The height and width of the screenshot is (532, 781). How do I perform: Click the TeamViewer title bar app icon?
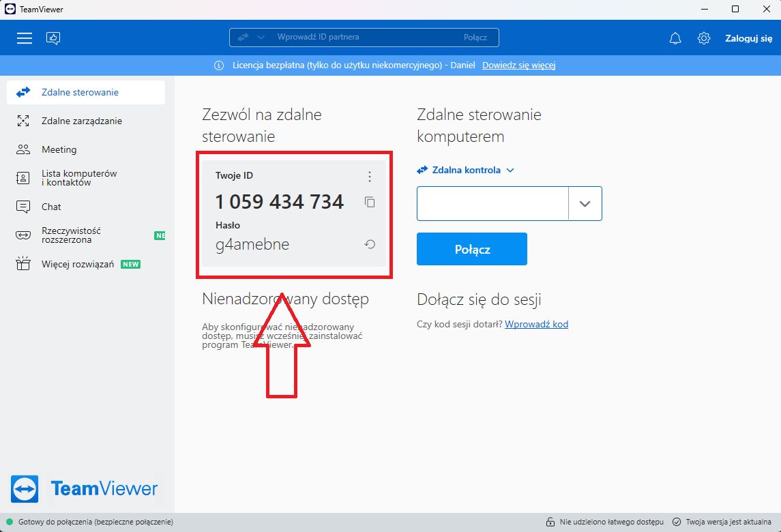tap(10, 9)
